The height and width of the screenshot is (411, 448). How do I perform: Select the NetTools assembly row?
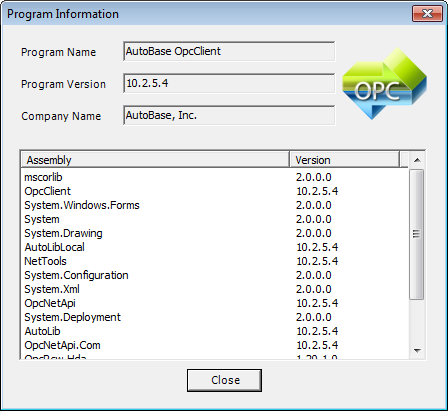(x=214, y=261)
